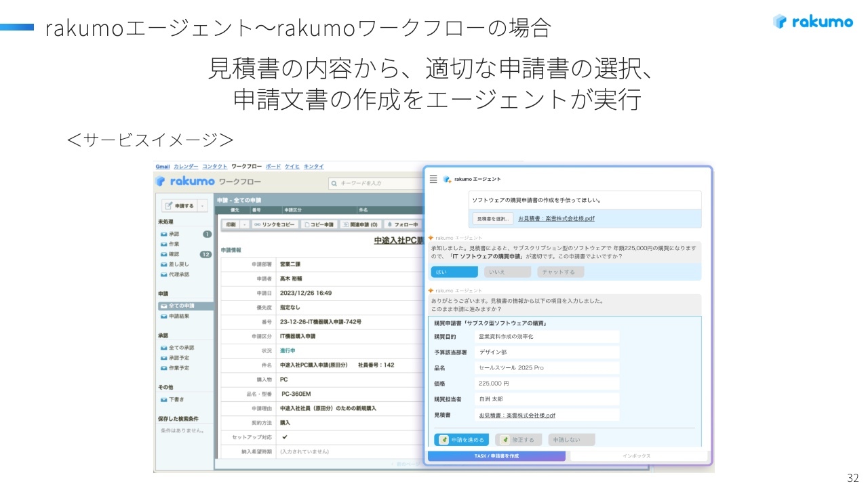Click the 確認 mail icon in sidebar
Screen dimensions: 868x488
pyautogui.click(x=164, y=254)
